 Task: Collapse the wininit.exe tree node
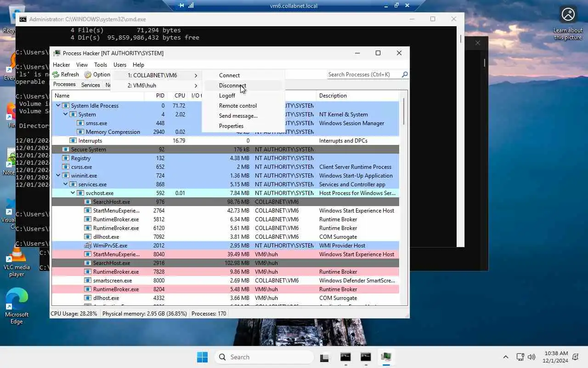tap(58, 176)
